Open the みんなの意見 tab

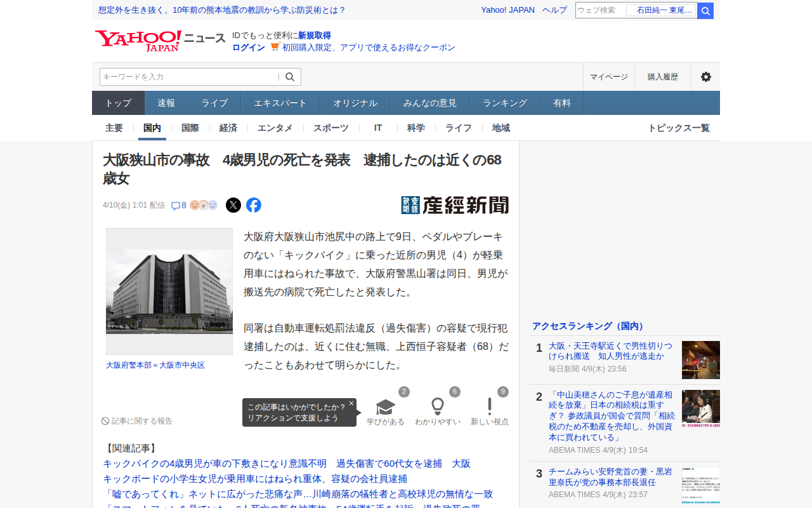click(430, 103)
